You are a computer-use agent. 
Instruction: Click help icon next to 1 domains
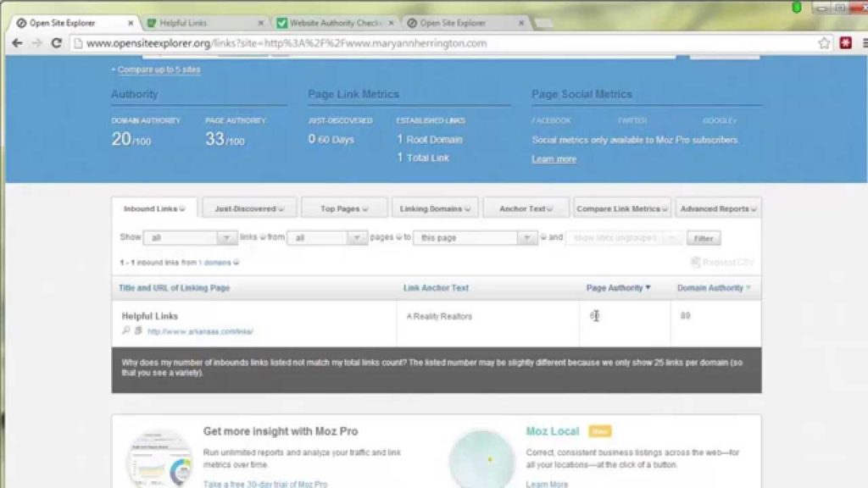click(236, 263)
